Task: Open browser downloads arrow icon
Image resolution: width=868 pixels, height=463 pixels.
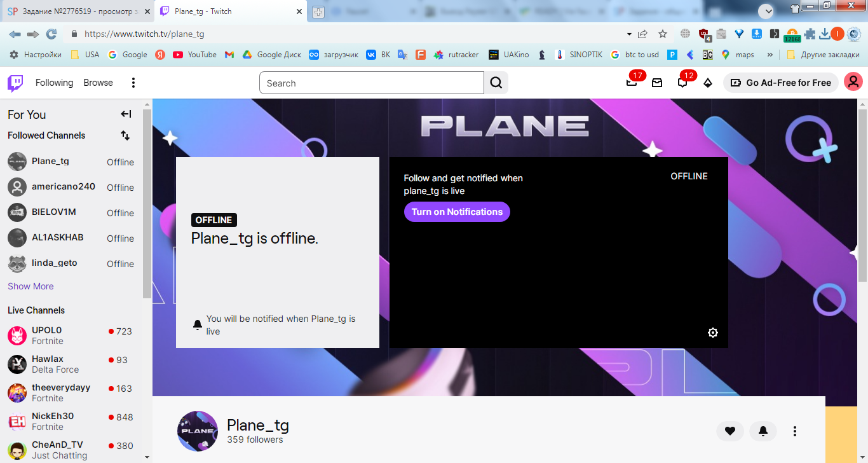Action: [824, 34]
